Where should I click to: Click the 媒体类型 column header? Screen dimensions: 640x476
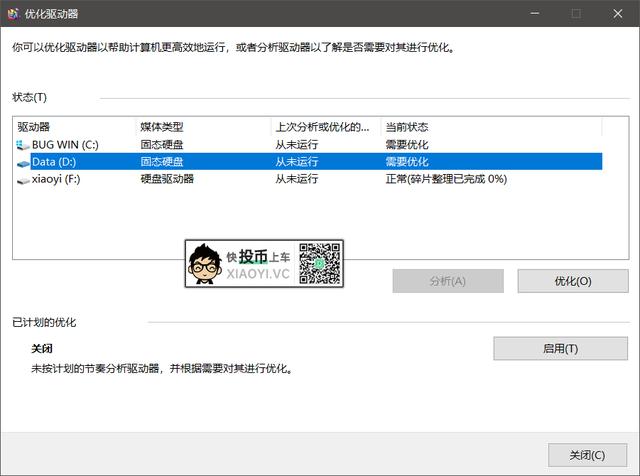[203, 127]
